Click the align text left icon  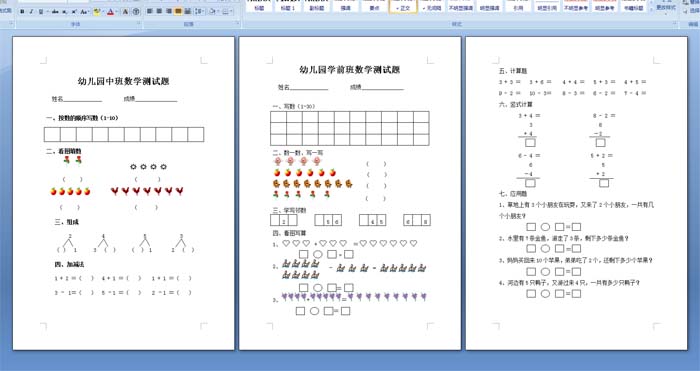point(149,11)
